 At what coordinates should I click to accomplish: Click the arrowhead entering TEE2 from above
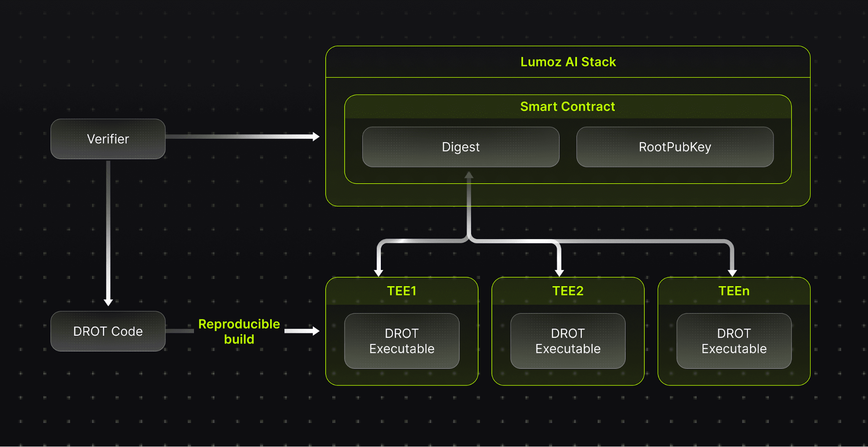[559, 273]
